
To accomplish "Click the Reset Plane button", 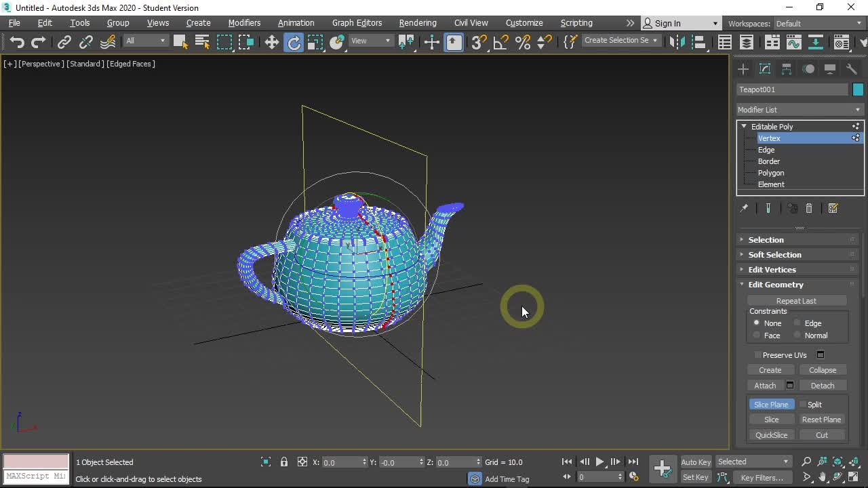I will coord(821,420).
